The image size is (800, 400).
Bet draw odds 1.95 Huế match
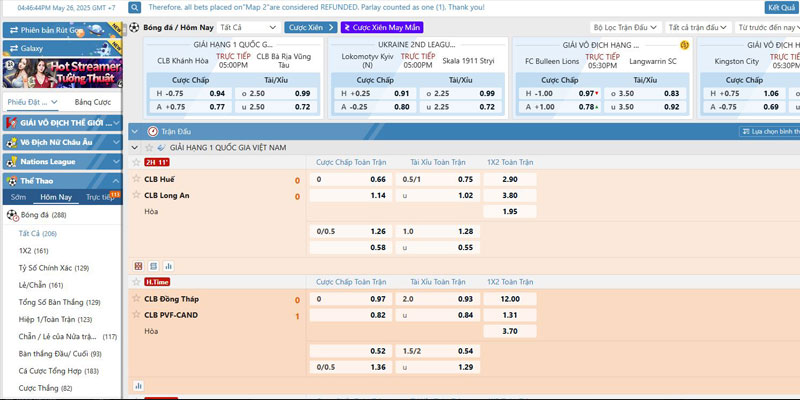(x=510, y=211)
